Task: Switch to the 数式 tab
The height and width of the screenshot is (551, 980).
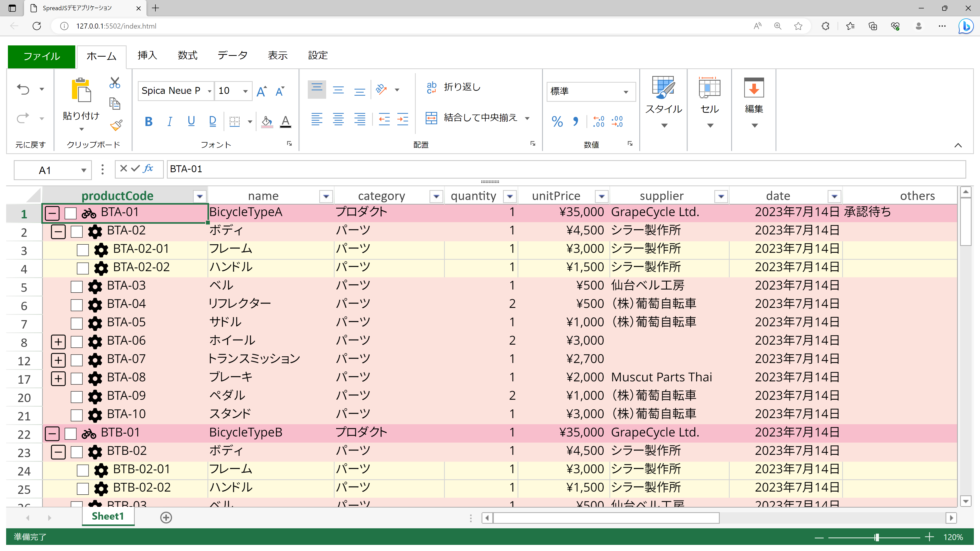Action: click(x=188, y=56)
